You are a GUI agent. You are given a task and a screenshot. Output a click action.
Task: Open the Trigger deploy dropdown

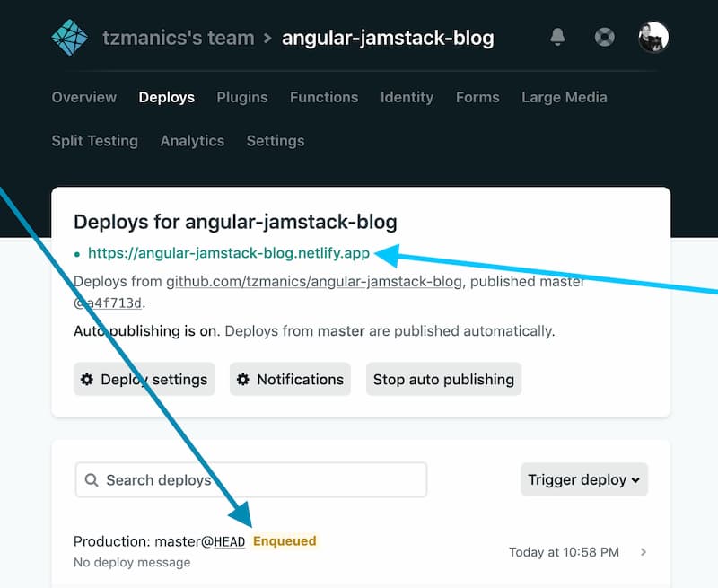(x=583, y=479)
